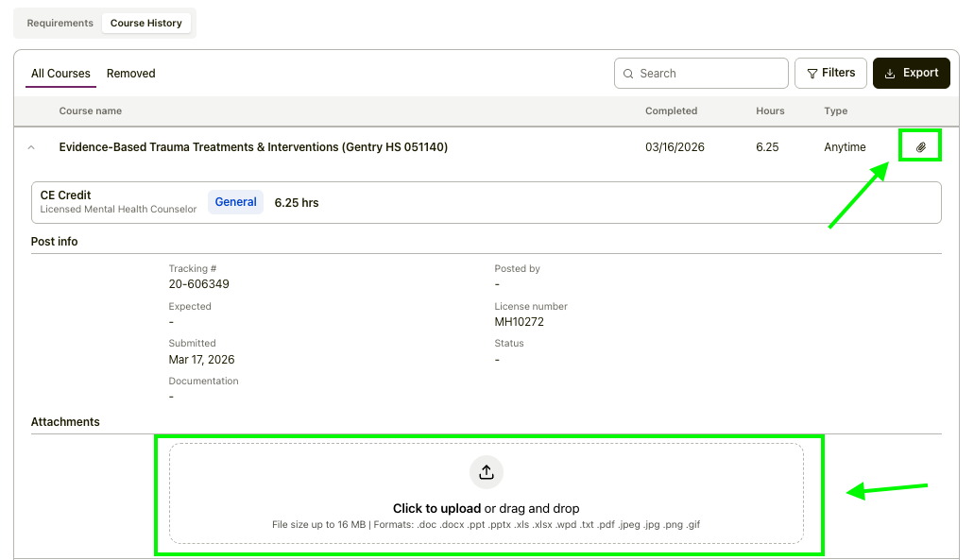The width and height of the screenshot is (974, 560).
Task: Select the Course History tab
Action: click(145, 23)
